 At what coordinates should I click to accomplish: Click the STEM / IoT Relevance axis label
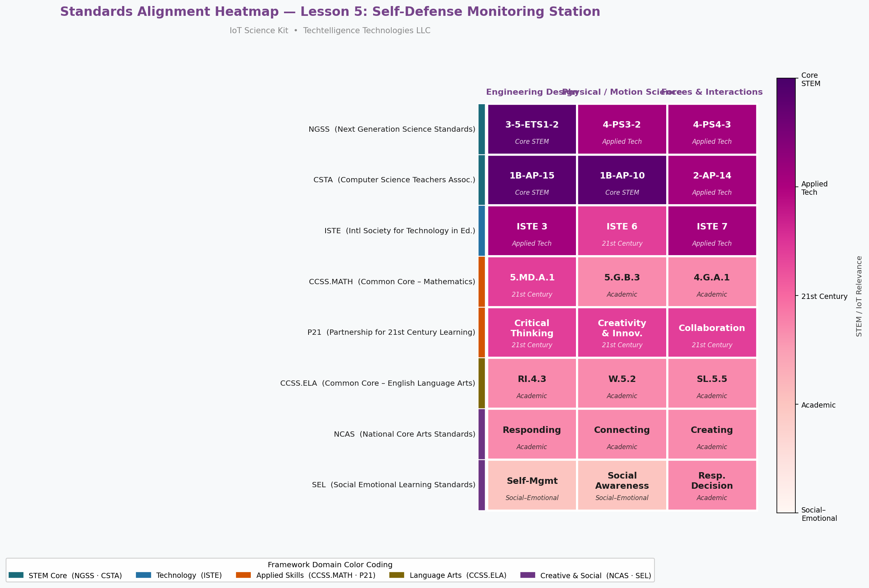point(859,296)
